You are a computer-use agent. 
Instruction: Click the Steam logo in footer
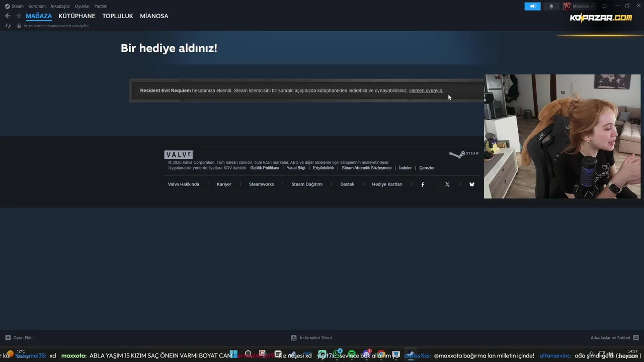tap(464, 154)
